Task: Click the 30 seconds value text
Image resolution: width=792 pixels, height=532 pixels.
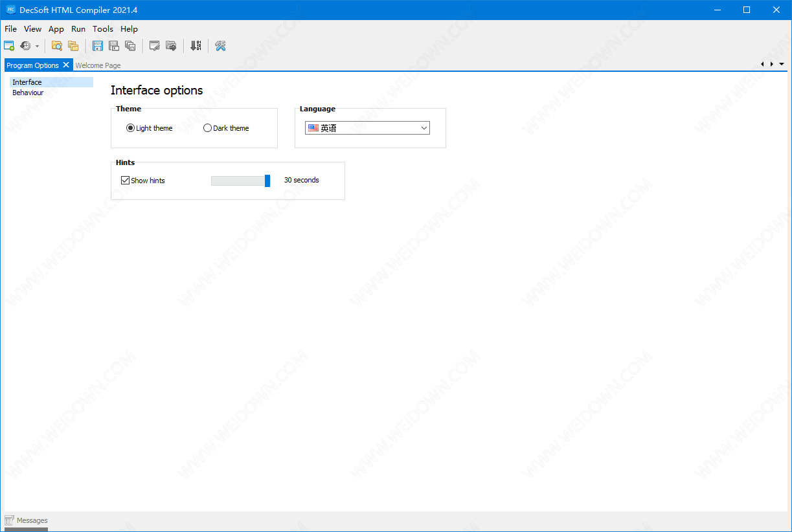Action: tap(302, 180)
